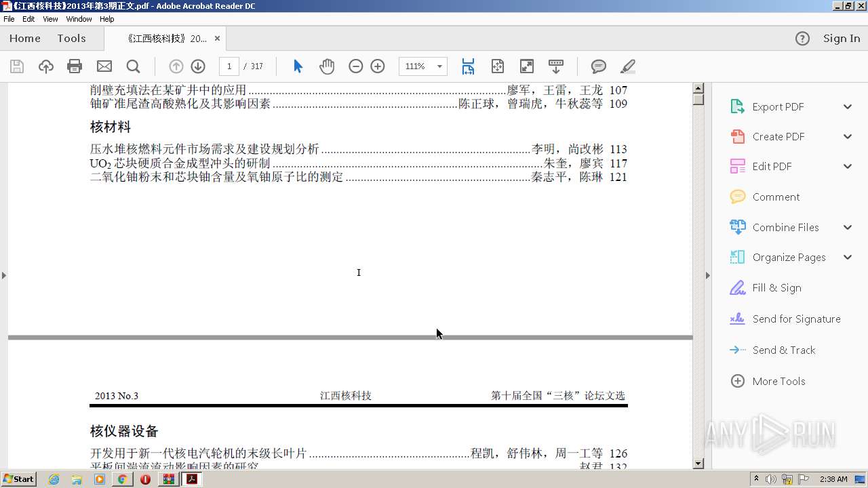
Task: Open Help question mark icon
Action: 802,39
